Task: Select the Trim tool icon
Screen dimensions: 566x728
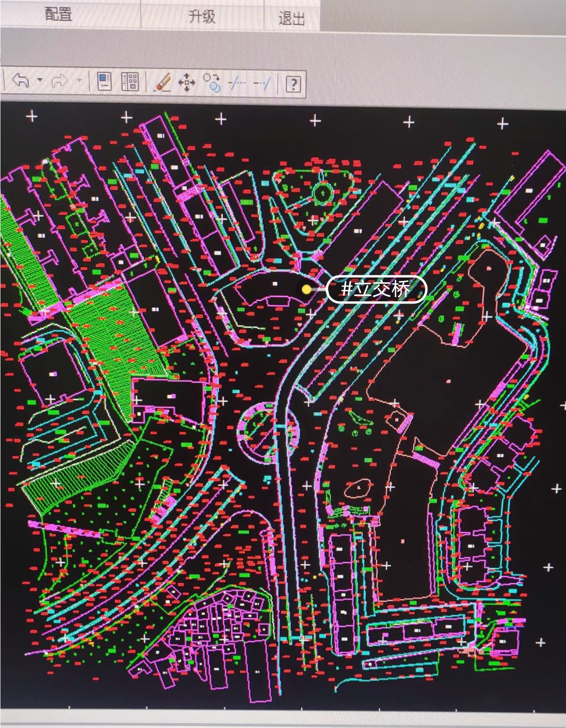Action: coord(237,83)
